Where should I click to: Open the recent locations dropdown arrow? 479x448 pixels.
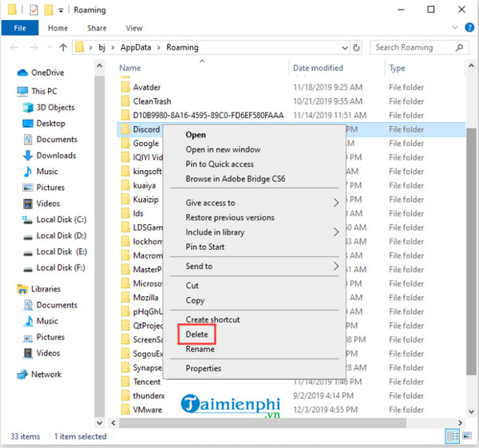[x=49, y=47]
